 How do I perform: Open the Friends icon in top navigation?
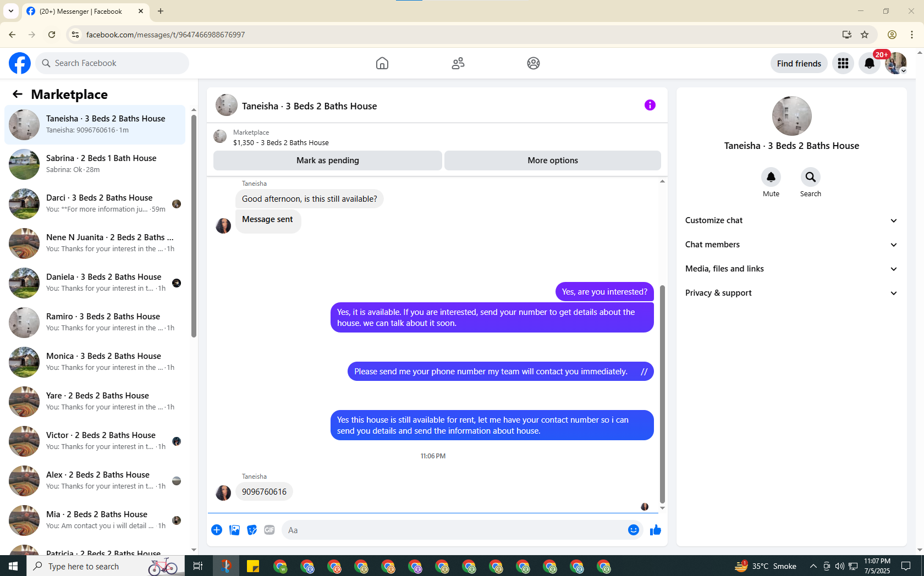[458, 63]
